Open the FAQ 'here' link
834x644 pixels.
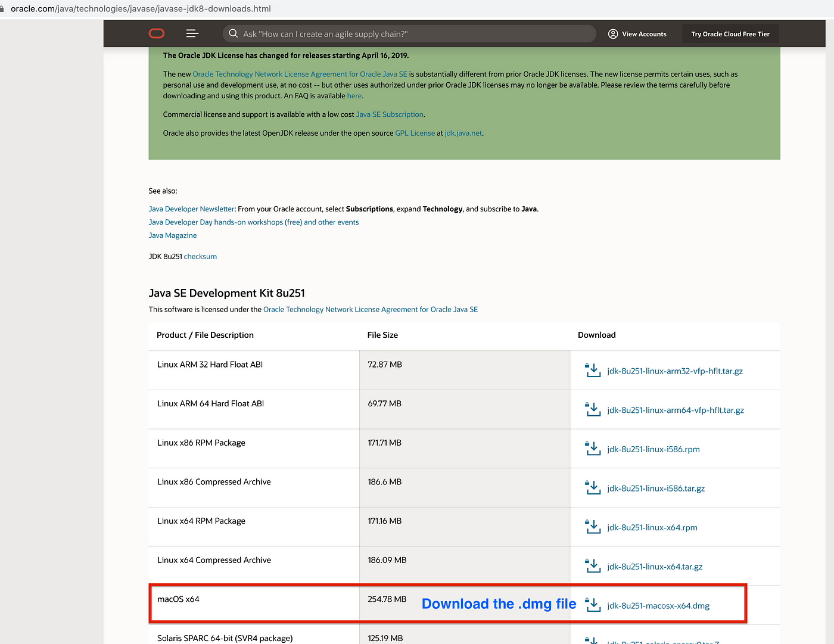(354, 95)
